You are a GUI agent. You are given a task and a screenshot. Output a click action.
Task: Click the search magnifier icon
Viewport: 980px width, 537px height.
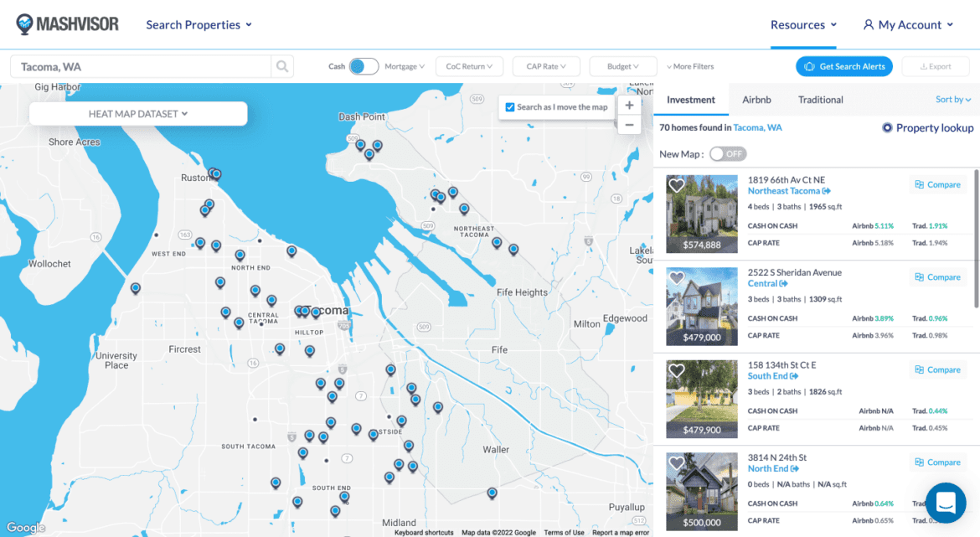point(282,65)
